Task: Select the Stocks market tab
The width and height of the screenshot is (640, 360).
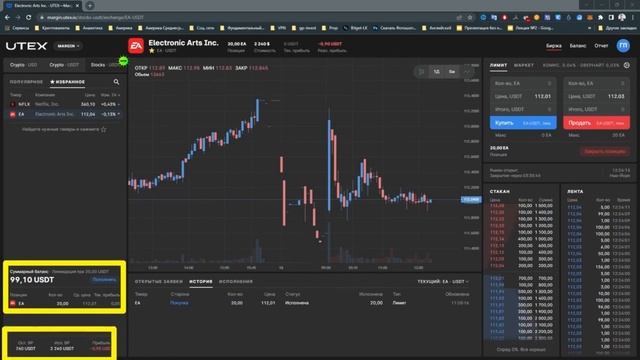Action: click(x=104, y=65)
